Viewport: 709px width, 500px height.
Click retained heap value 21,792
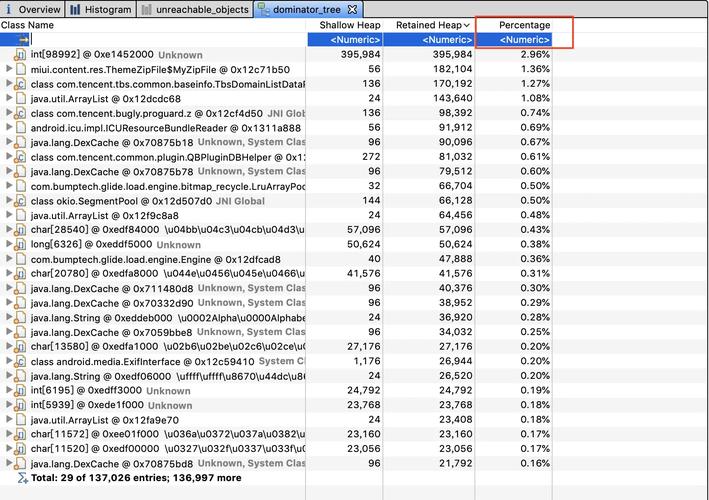[455, 463]
